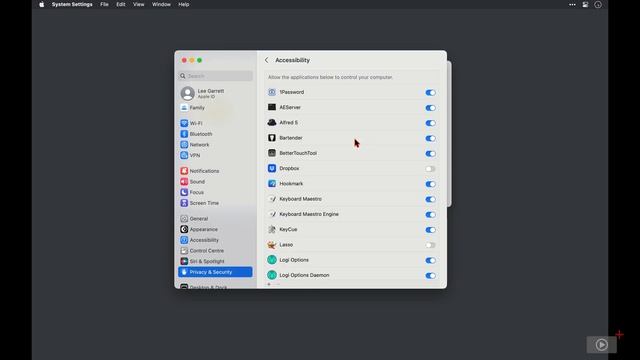This screenshot has width=640, height=360.
Task: Click the Keyboard Maestro Engine icon
Action: 272,214
